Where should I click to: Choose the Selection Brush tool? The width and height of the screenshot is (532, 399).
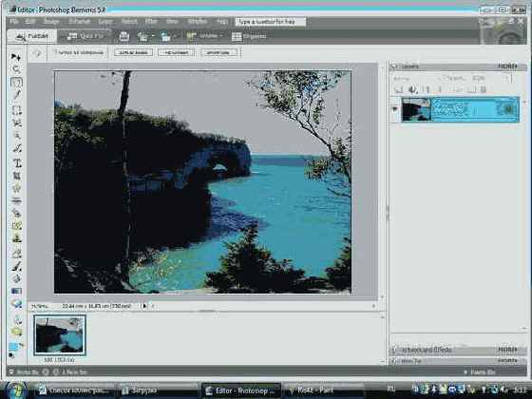pos(16,148)
